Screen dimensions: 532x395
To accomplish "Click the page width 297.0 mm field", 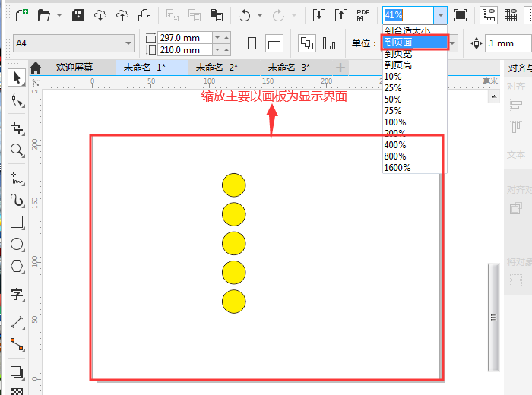I will point(179,37).
